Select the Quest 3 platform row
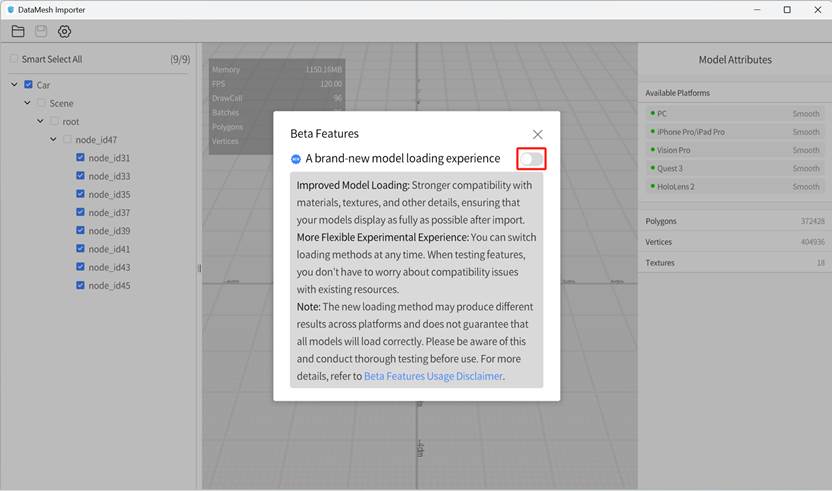The height and width of the screenshot is (491, 832). pyautogui.click(x=734, y=168)
